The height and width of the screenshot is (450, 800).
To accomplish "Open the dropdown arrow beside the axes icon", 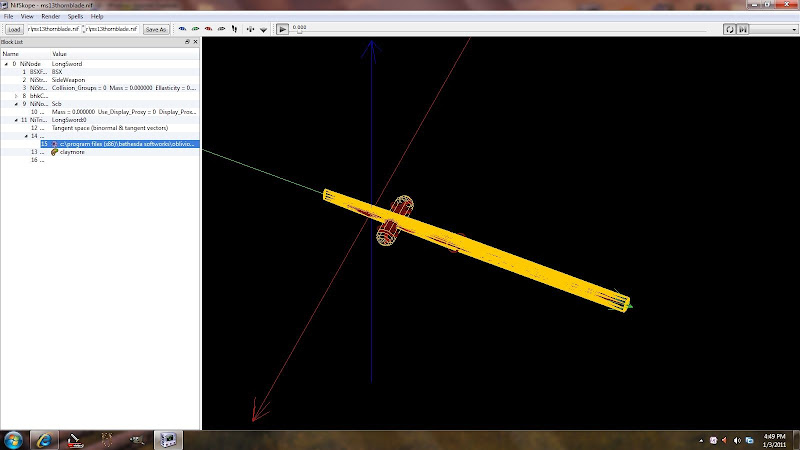I will coord(263,30).
